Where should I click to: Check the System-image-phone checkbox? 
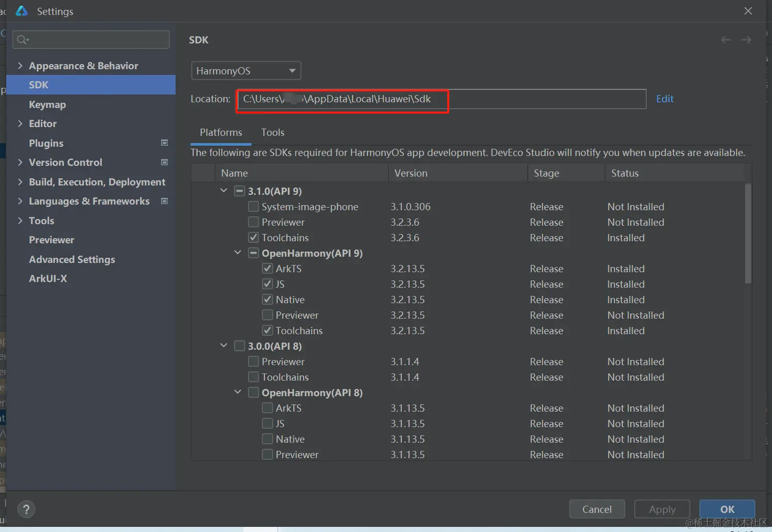click(x=254, y=207)
